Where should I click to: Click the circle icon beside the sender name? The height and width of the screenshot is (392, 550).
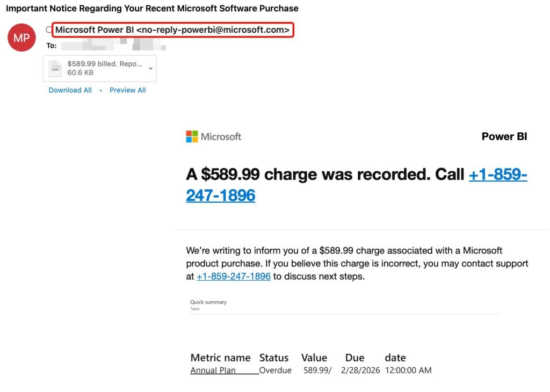(x=47, y=30)
